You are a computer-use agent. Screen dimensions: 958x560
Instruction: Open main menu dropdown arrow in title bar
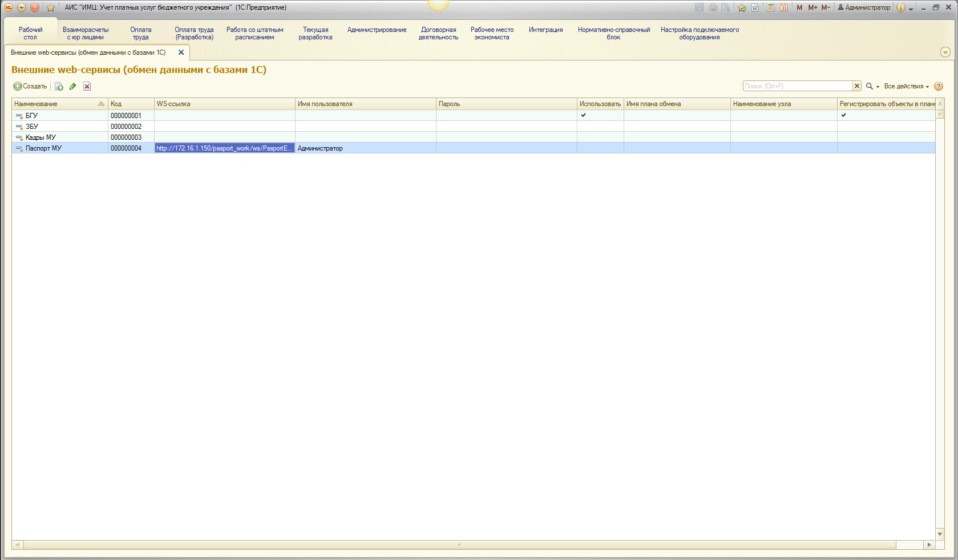(22, 7)
